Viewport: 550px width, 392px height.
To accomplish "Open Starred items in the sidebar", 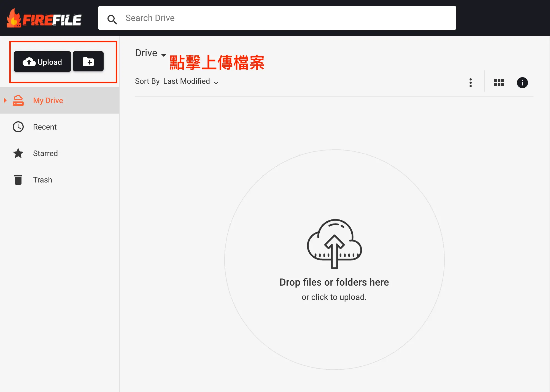I will (x=60, y=153).
